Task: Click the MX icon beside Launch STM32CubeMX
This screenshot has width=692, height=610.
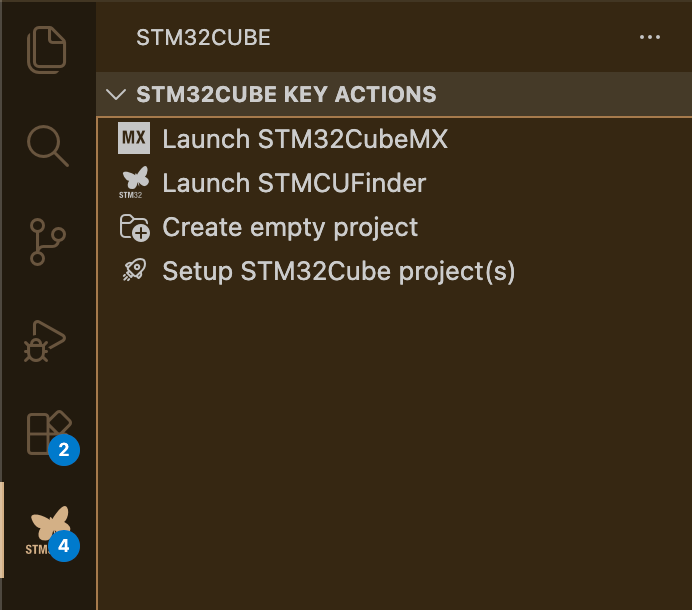Action: point(134,139)
